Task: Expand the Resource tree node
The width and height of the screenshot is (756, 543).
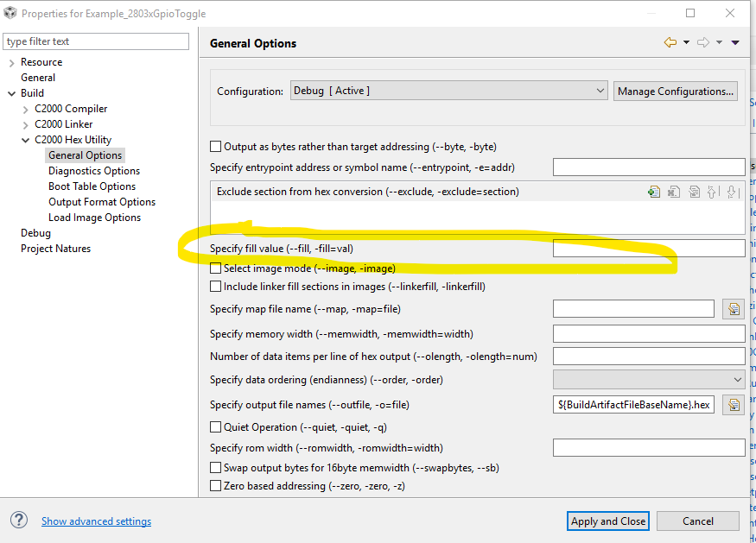Action: (x=11, y=62)
